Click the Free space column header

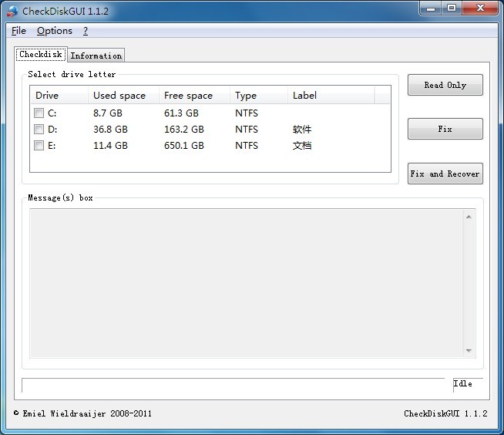(193, 96)
